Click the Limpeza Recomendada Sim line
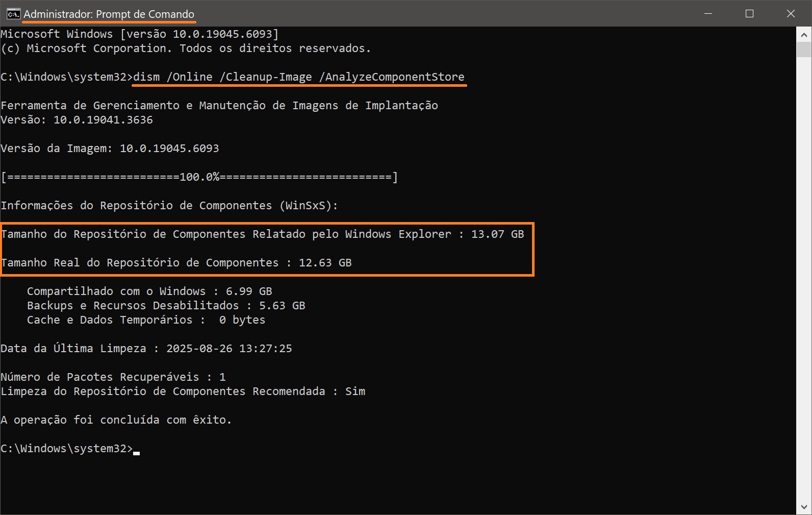 pyautogui.click(x=183, y=391)
